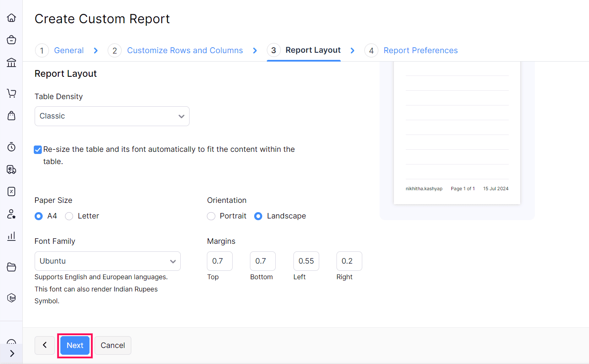Click the Cancel button
This screenshot has width=589, height=364.
[113, 345]
